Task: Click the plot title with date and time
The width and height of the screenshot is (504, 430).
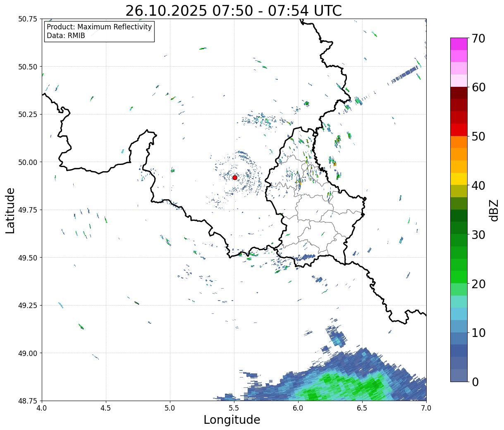Action: pos(234,11)
